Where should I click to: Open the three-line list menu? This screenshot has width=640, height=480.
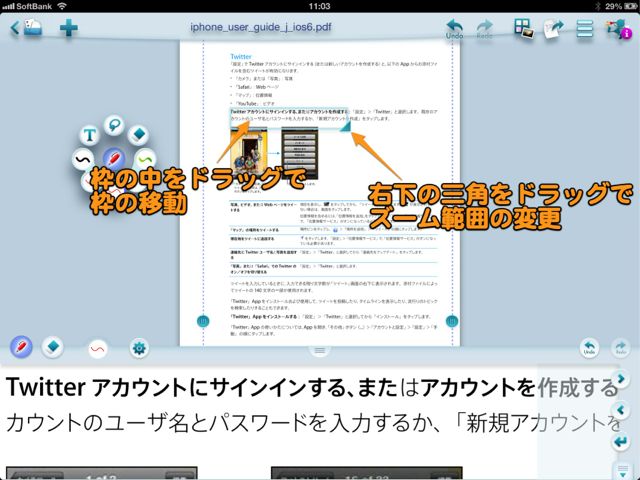click(584, 29)
